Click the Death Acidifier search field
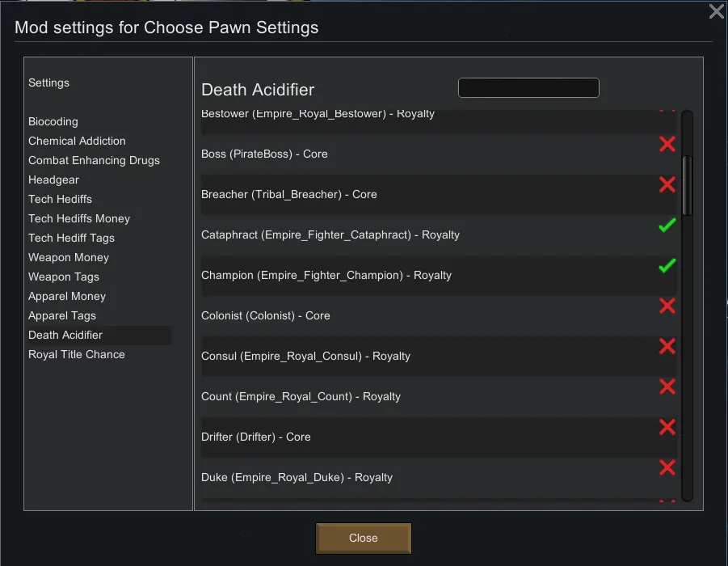Screen dimensions: 728x566 (528, 88)
